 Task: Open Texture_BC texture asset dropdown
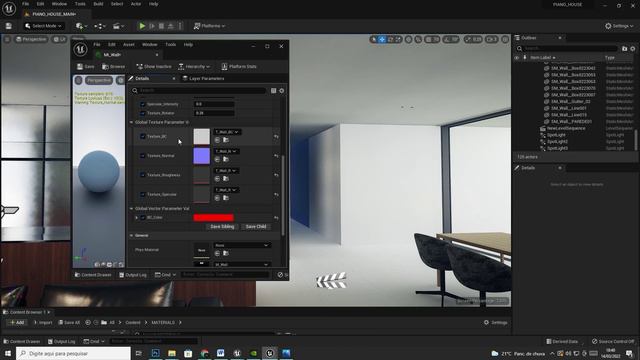(x=227, y=132)
